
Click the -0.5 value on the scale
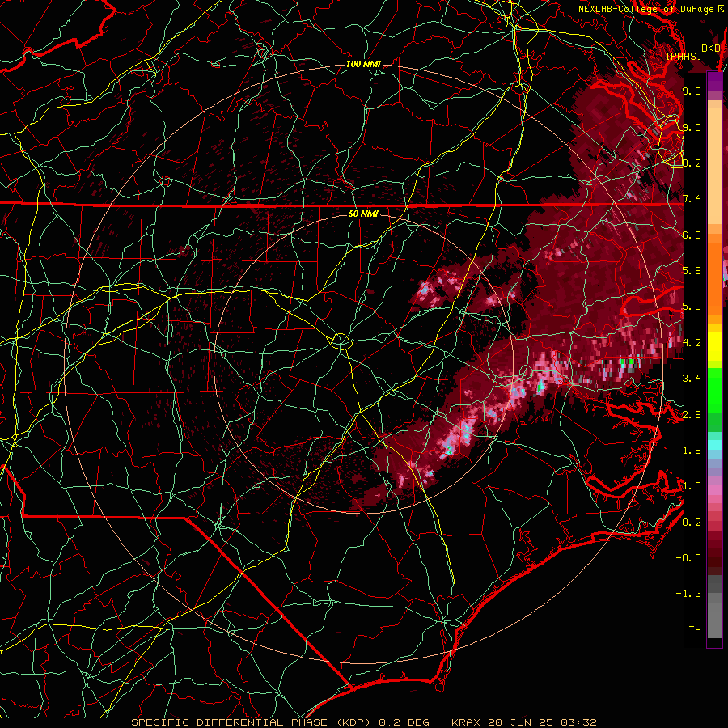[x=688, y=558]
